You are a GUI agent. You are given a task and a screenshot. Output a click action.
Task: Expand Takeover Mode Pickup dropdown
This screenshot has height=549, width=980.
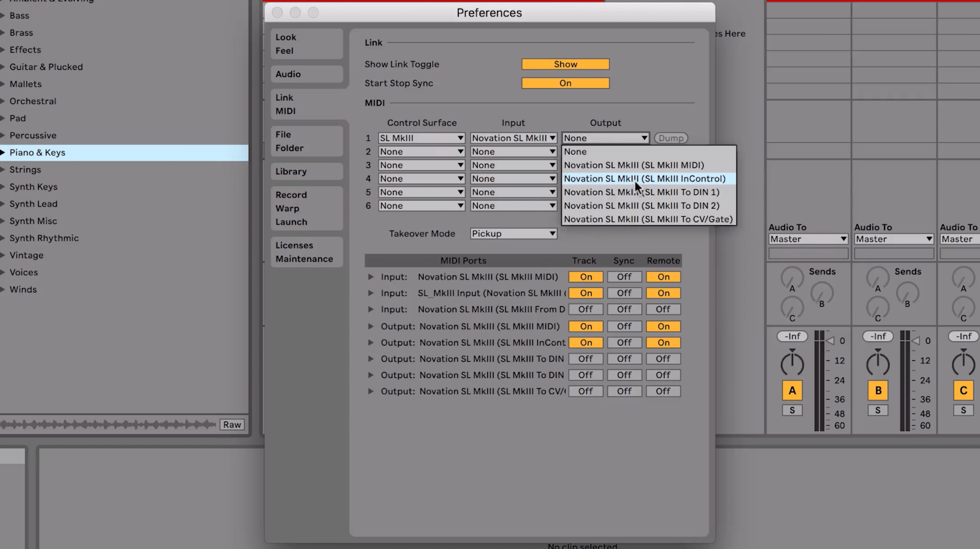click(513, 233)
